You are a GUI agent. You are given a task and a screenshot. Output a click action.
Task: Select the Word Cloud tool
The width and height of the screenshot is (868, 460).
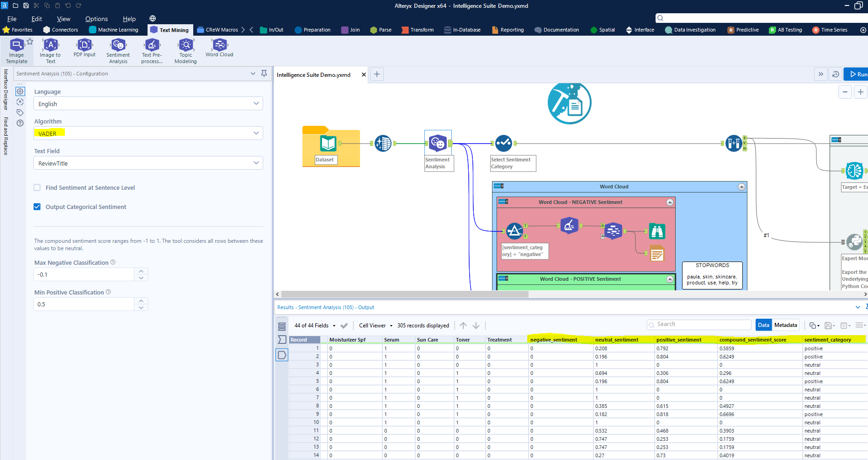219,48
